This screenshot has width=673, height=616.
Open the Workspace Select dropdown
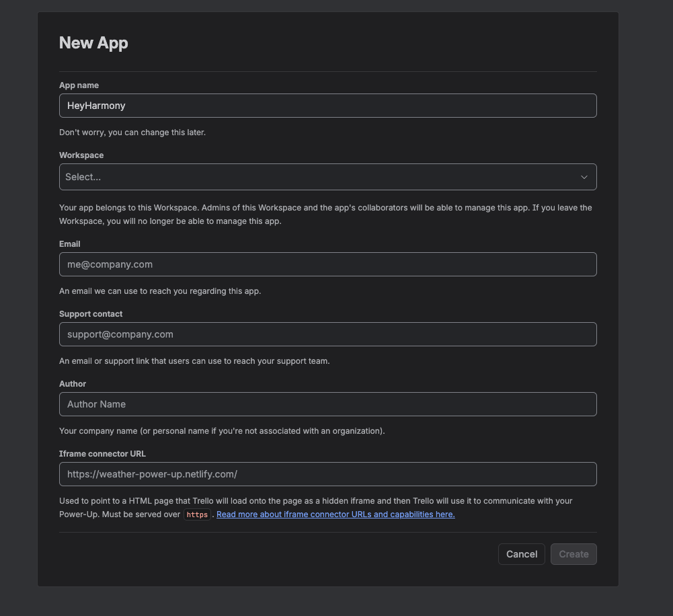327,177
